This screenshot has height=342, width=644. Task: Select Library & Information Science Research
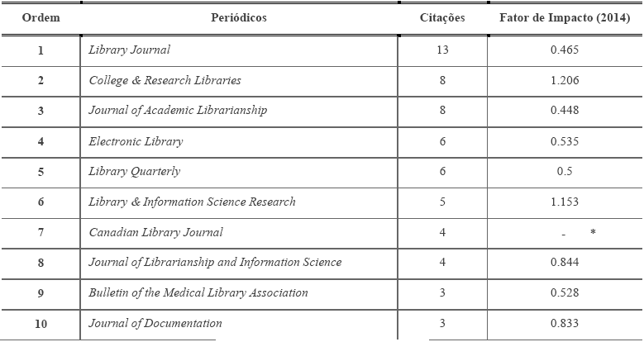[x=192, y=202]
